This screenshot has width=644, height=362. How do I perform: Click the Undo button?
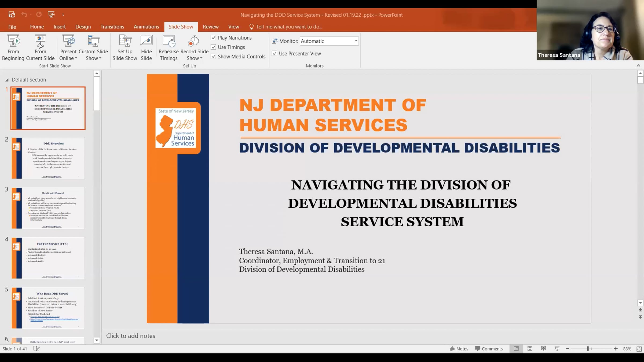(x=24, y=14)
